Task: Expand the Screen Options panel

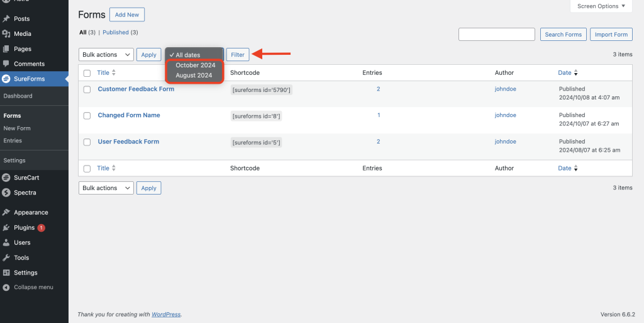Action: [x=601, y=6]
